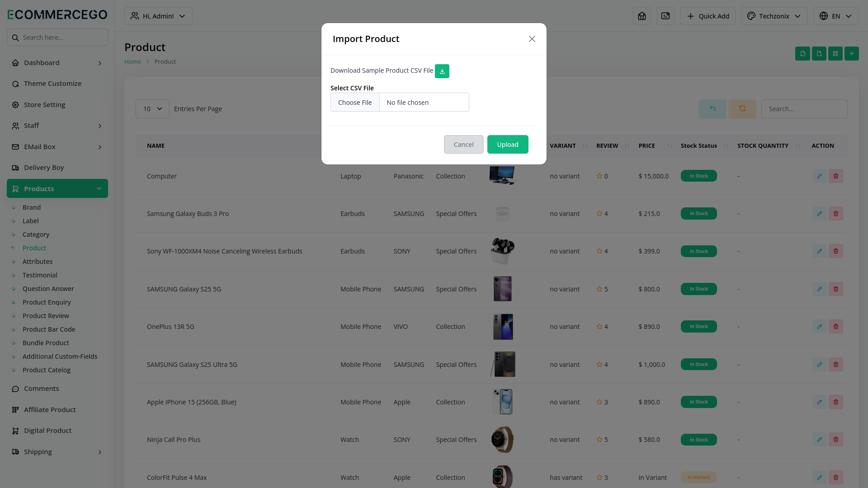This screenshot has height=488, width=868.
Task: Click the product table search field
Action: (804, 109)
